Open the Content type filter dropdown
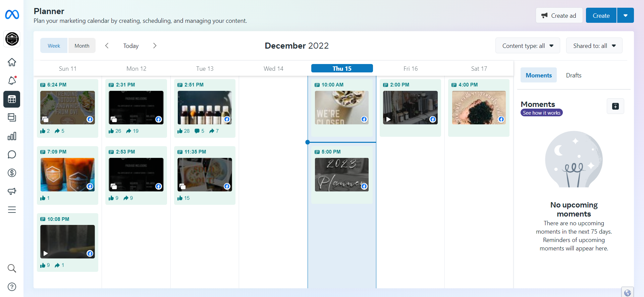Image resolution: width=644 pixels, height=297 pixels. [x=528, y=46]
